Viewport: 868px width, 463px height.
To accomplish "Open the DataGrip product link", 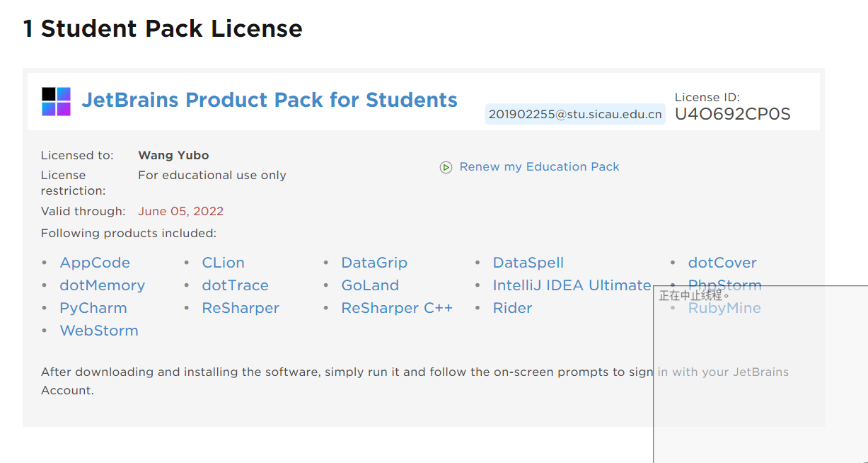I will tap(374, 263).
